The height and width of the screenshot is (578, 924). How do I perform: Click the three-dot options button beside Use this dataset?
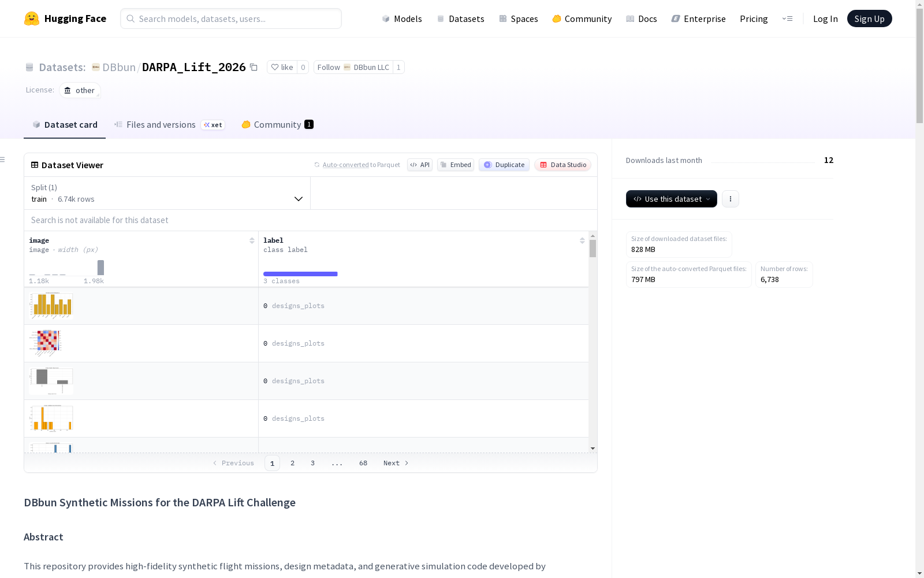click(731, 199)
